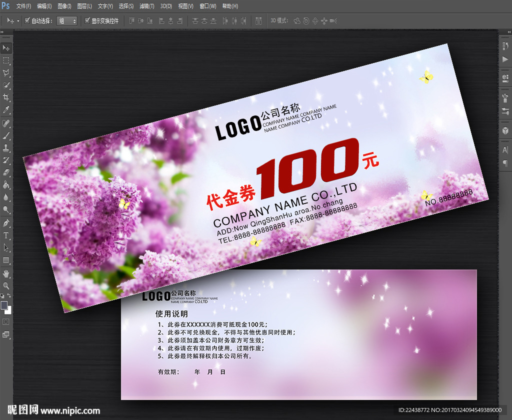
Task: Expand the Move tool preset picker arrow
Action: (18, 21)
